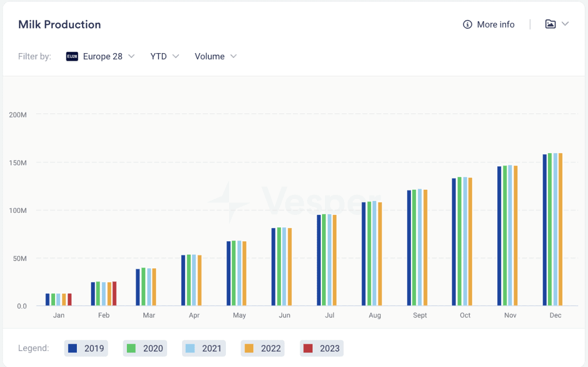
Task: Click the red 2023 legend swatch
Action: [x=308, y=348]
